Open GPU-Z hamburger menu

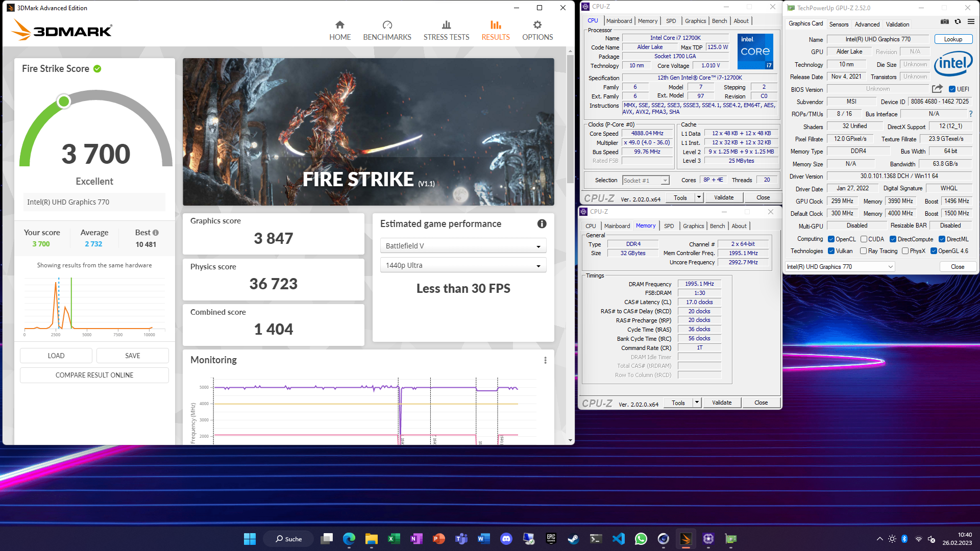click(x=971, y=22)
